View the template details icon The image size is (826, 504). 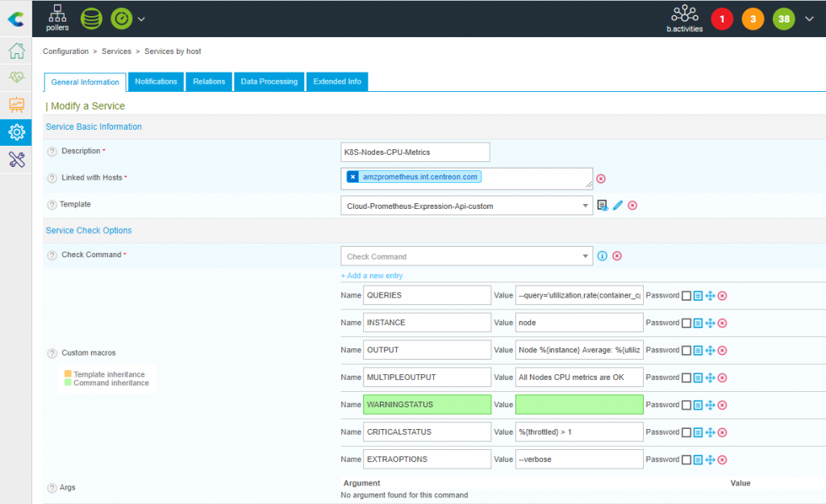(x=602, y=206)
